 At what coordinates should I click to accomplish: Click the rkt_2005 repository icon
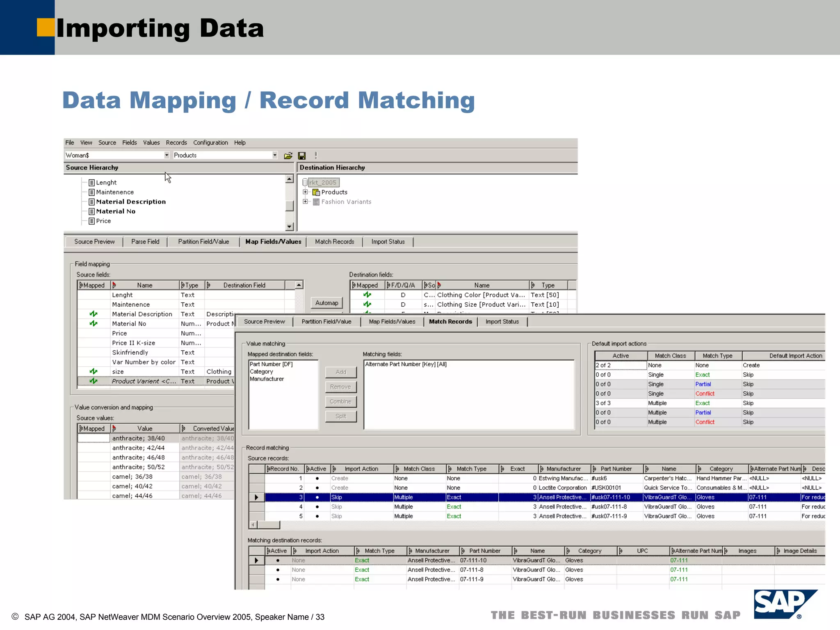click(x=305, y=183)
